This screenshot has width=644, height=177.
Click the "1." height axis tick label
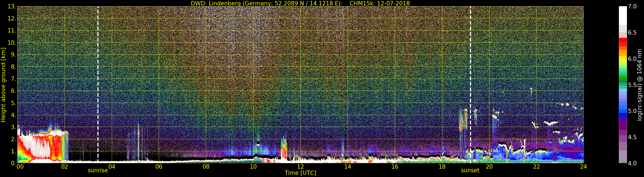(x=14, y=151)
